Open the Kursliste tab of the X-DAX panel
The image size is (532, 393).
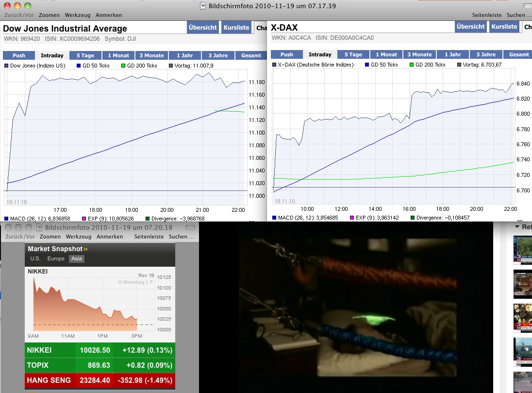[x=504, y=27]
